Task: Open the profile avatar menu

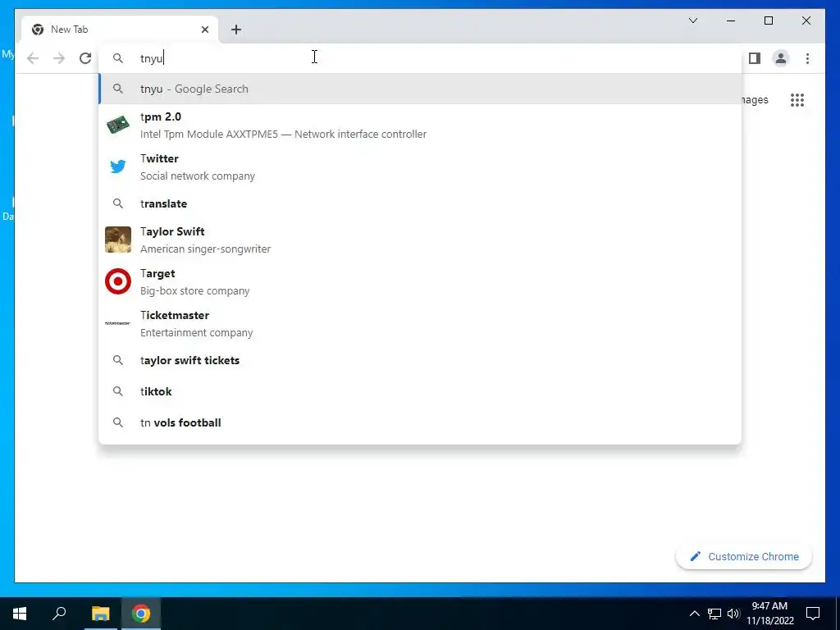Action: pos(781,58)
